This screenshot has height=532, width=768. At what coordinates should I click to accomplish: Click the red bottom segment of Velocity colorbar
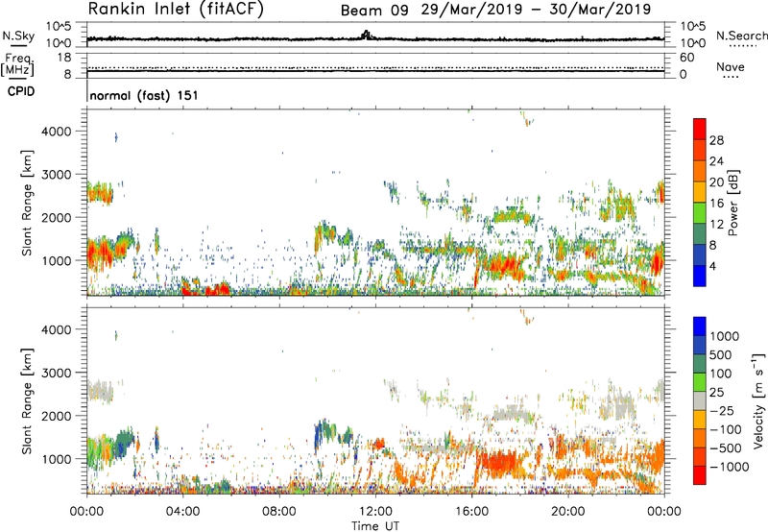(x=700, y=475)
